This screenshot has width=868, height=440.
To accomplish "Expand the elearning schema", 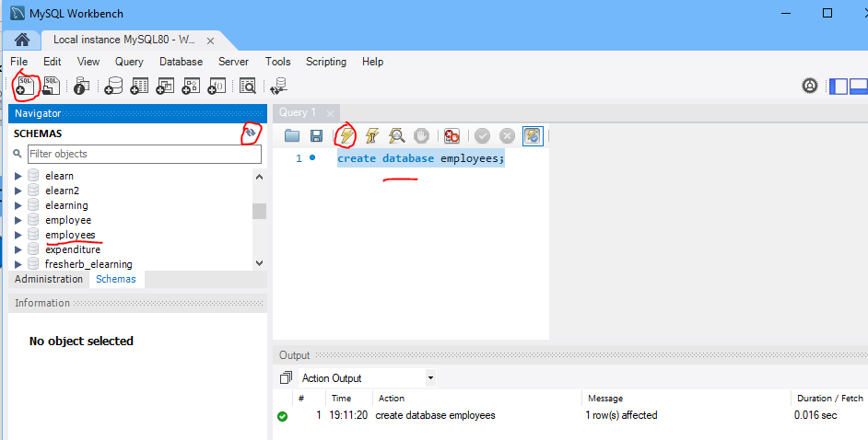I will tap(18, 205).
